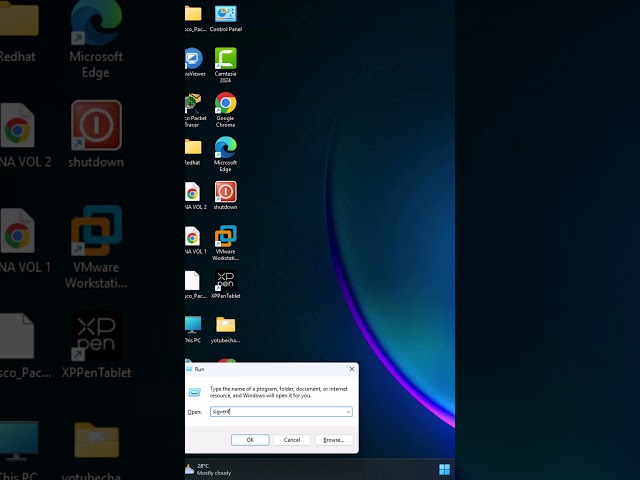Image resolution: width=640 pixels, height=480 pixels.
Task: Click OK in the Run dialog
Action: [x=250, y=440]
